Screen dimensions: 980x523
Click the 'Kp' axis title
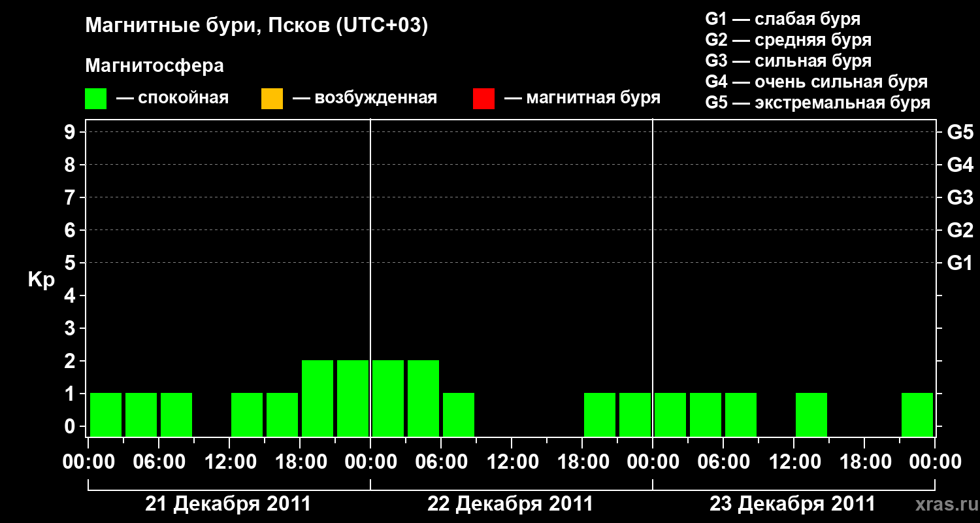point(41,280)
